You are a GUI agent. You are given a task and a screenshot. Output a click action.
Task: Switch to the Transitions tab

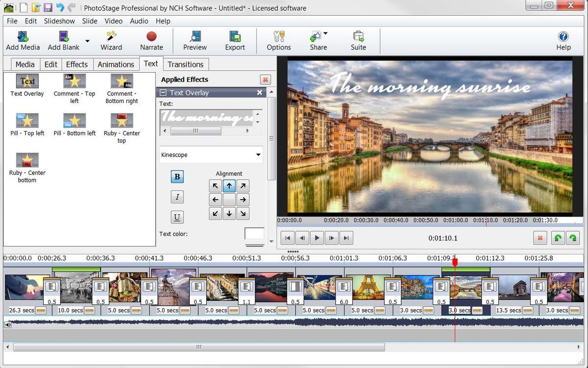point(185,64)
